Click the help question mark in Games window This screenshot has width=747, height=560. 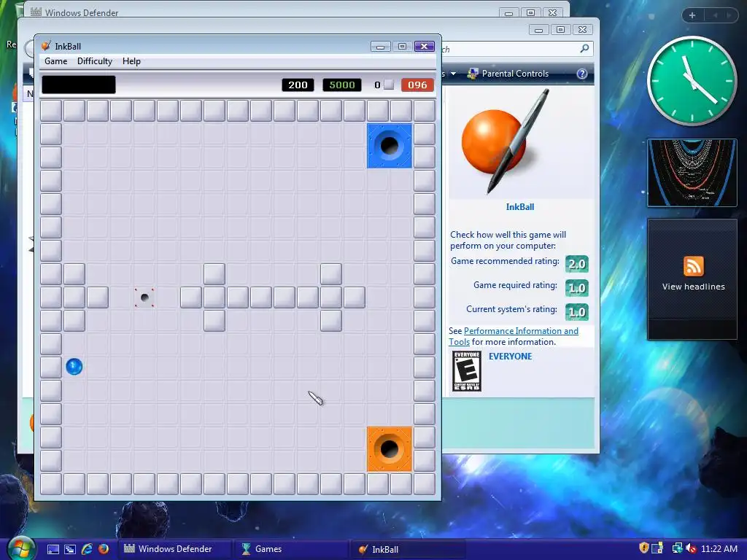[581, 74]
